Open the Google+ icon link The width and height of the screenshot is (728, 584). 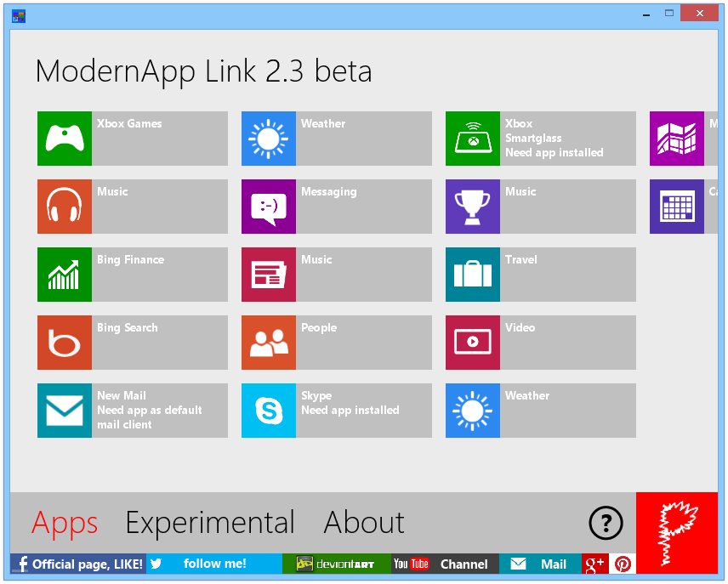pyautogui.click(x=594, y=564)
